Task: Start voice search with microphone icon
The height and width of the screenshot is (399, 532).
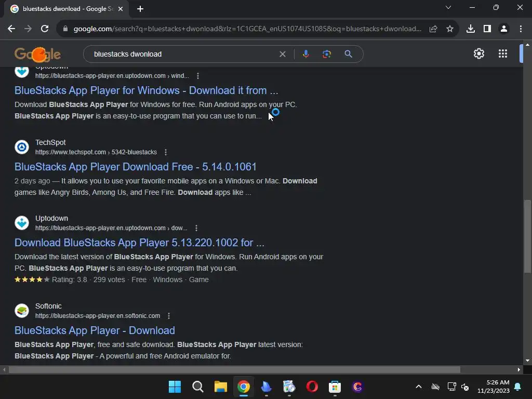Action: pos(305,54)
